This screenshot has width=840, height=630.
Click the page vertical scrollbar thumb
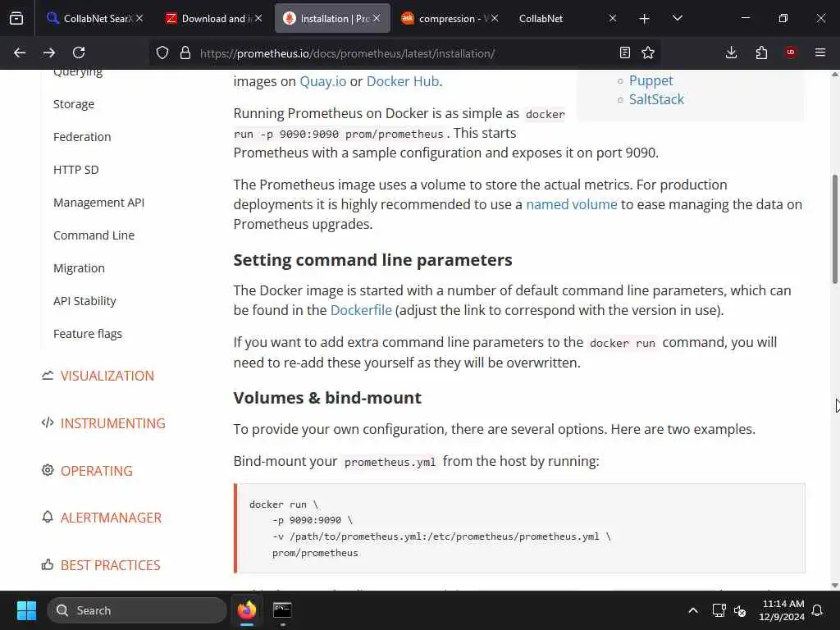click(x=834, y=229)
